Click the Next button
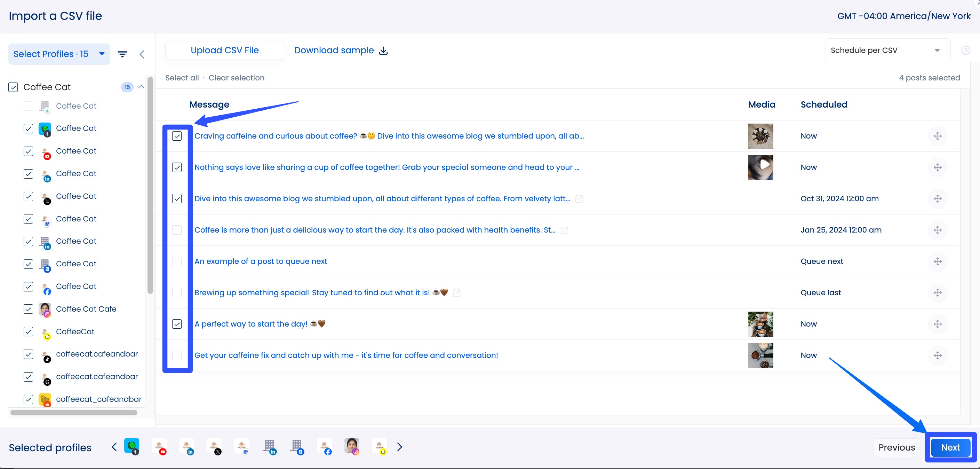This screenshot has width=980, height=469. coord(950,447)
